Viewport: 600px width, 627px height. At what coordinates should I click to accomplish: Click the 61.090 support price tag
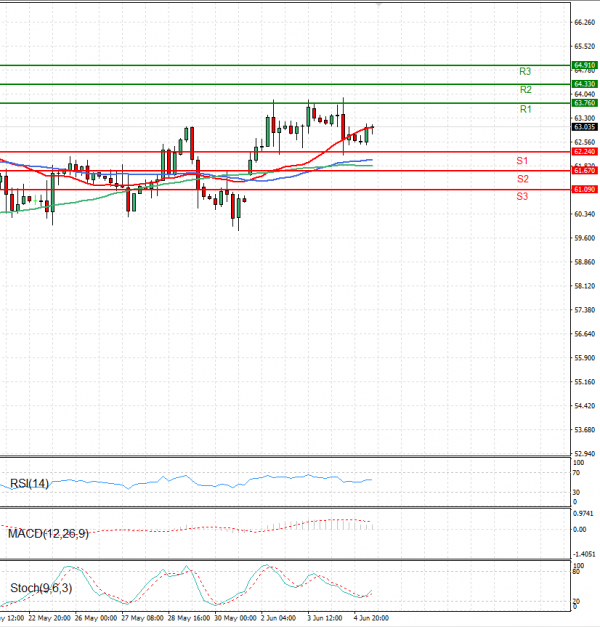click(585, 190)
